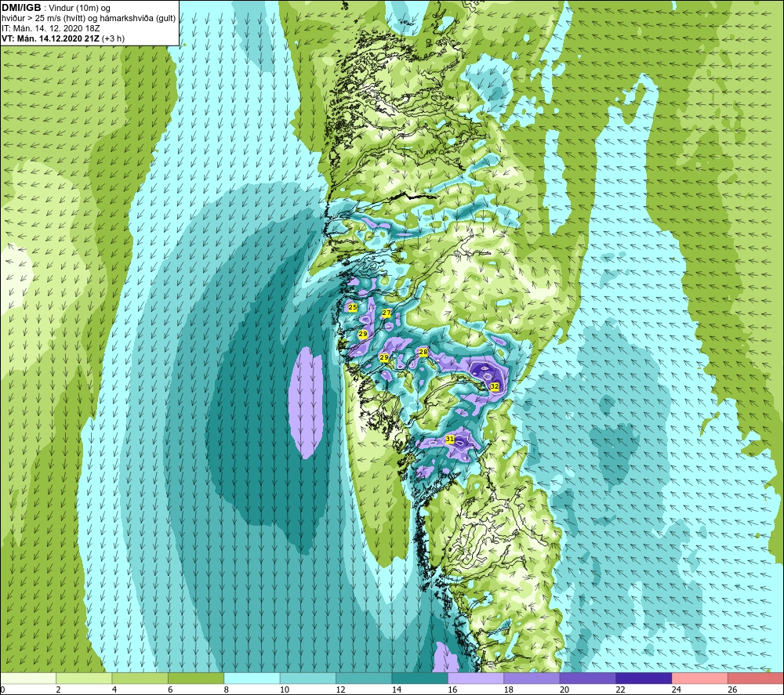Click the scale number 0
Image resolution: width=784 pixels, height=695 pixels.
click(x=2, y=690)
